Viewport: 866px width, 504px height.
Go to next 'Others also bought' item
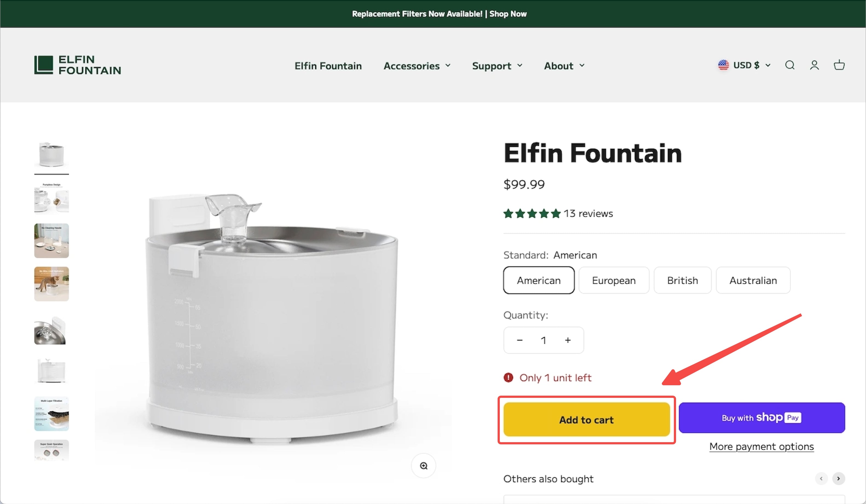[839, 479]
